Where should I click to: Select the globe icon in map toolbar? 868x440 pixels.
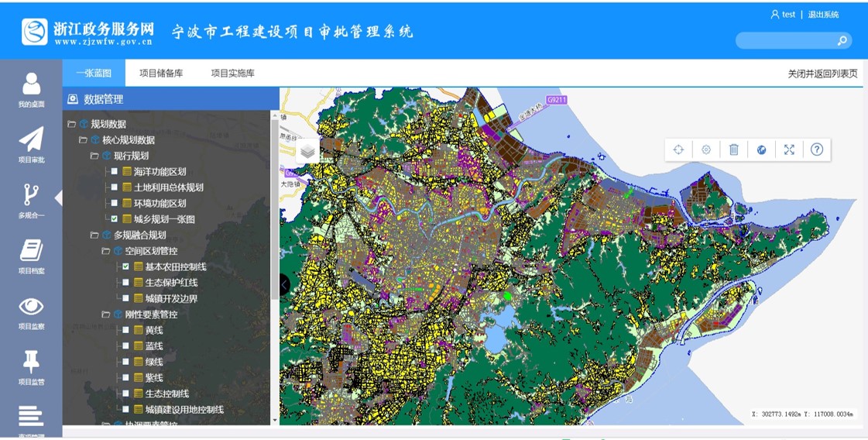[x=761, y=150]
